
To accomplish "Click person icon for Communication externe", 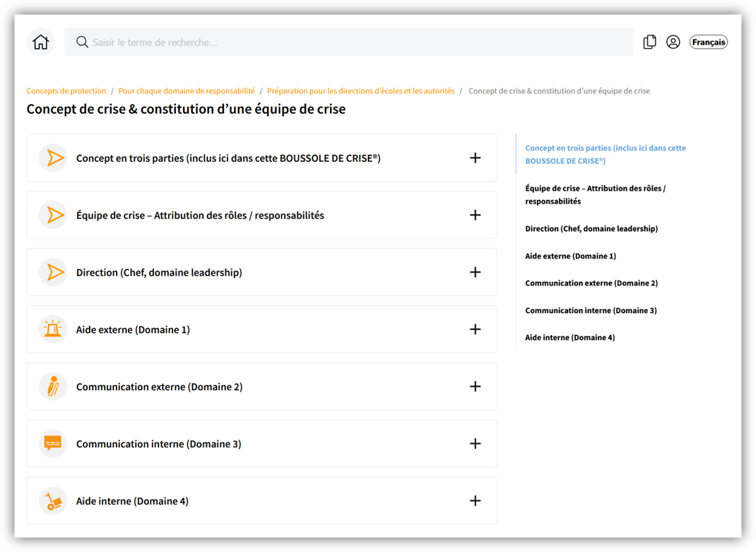I will pyautogui.click(x=53, y=387).
